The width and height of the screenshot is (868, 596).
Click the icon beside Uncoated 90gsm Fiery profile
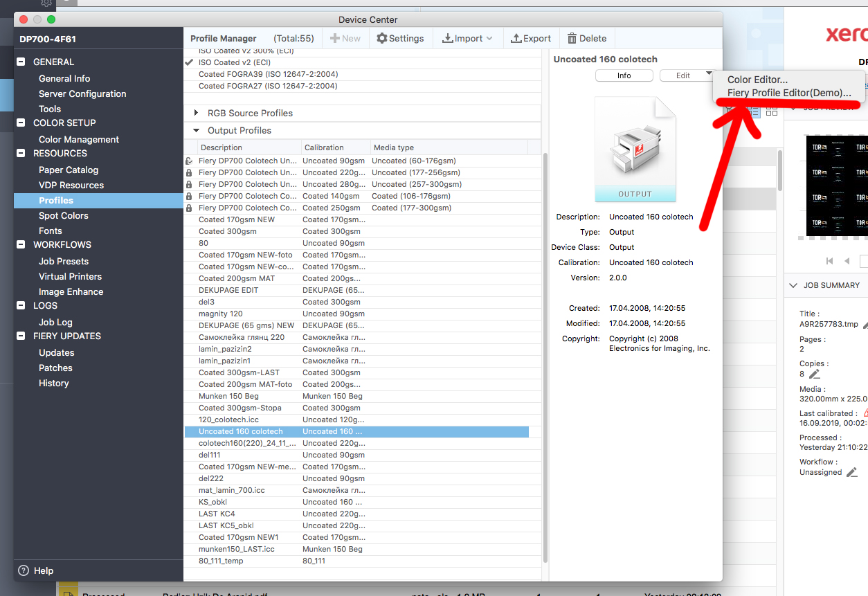[x=189, y=161]
